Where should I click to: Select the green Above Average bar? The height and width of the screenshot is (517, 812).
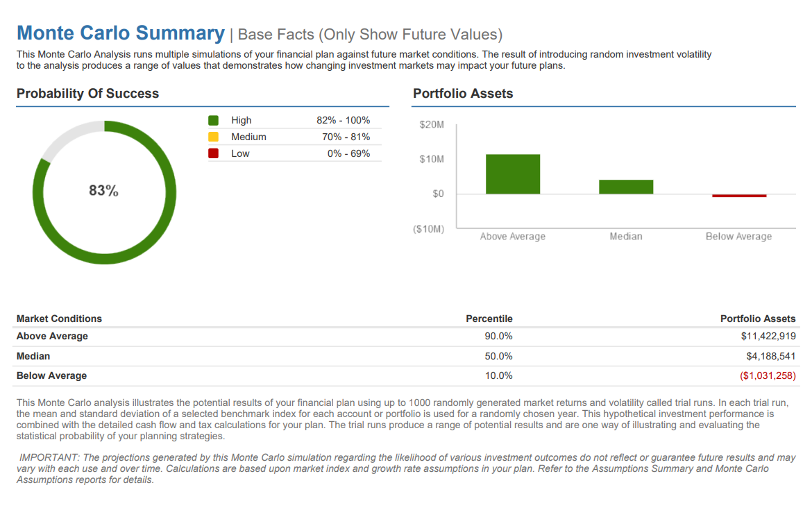pos(513,174)
